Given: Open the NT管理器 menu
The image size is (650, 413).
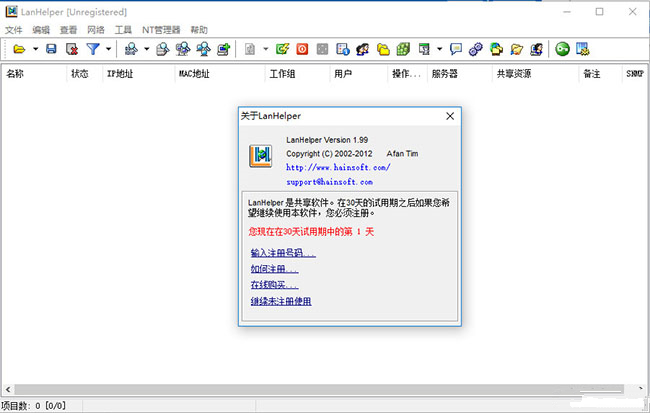Looking at the screenshot, I should tap(161, 30).
